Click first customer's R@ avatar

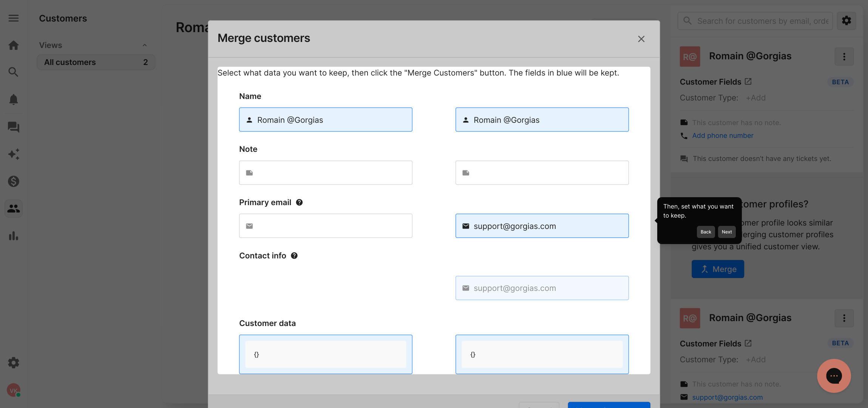[x=690, y=57]
